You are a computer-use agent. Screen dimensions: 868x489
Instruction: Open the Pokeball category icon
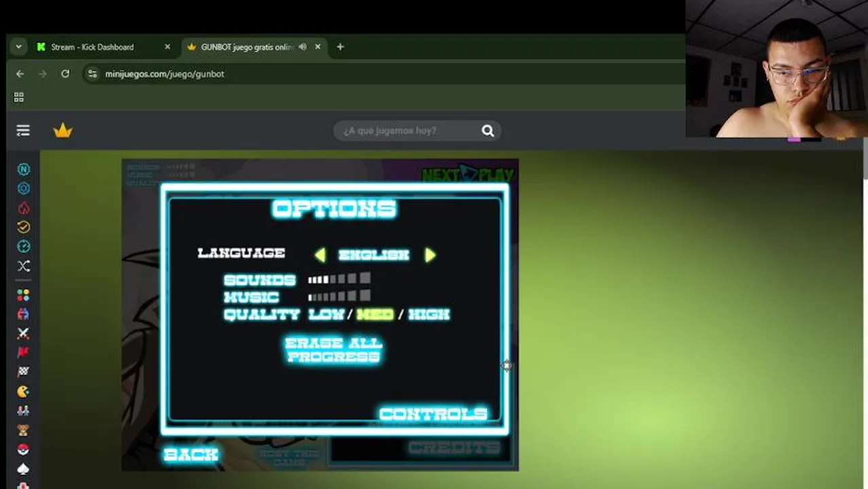[x=23, y=449]
